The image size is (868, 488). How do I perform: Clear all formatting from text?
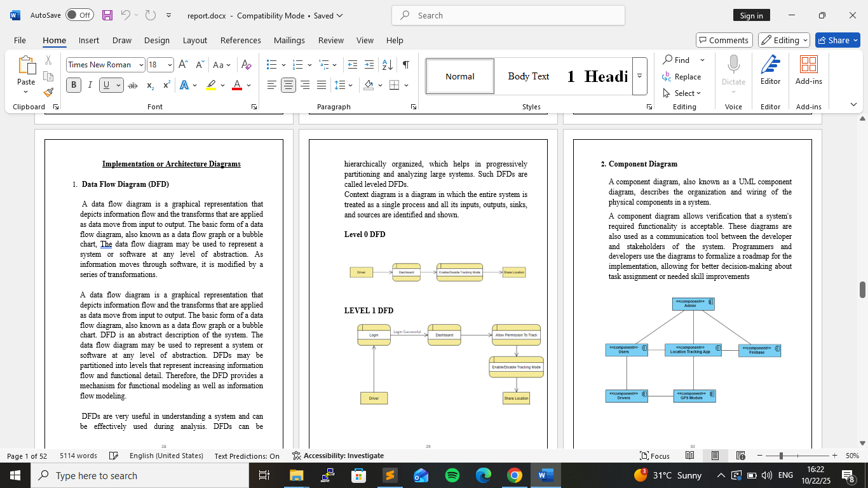point(247,65)
